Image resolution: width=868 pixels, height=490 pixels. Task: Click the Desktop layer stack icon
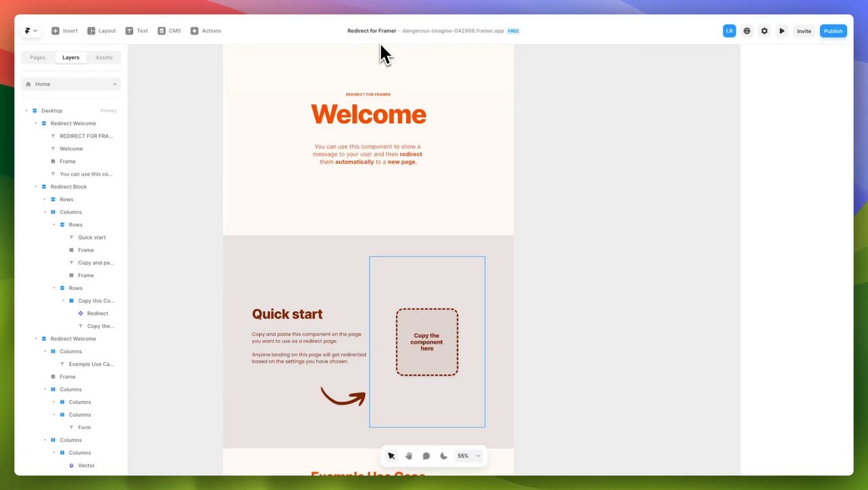tap(35, 110)
